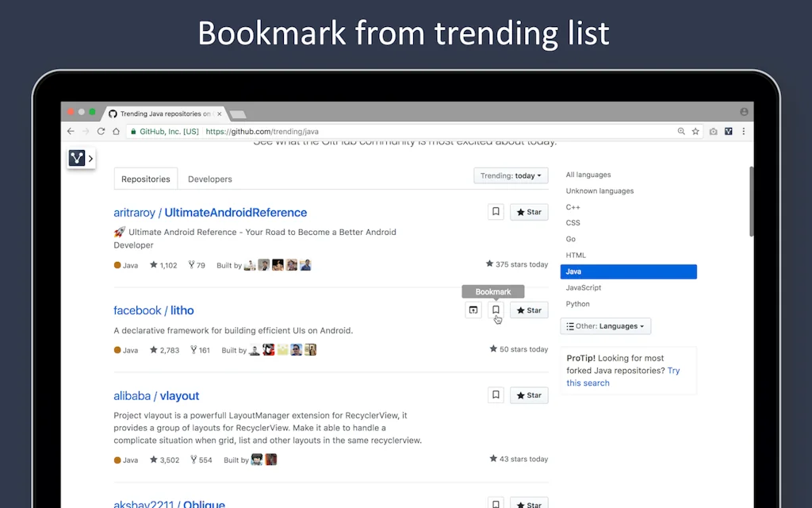The width and height of the screenshot is (812, 508).
Task: Open the Chrome three-dot menu
Action: (x=744, y=131)
